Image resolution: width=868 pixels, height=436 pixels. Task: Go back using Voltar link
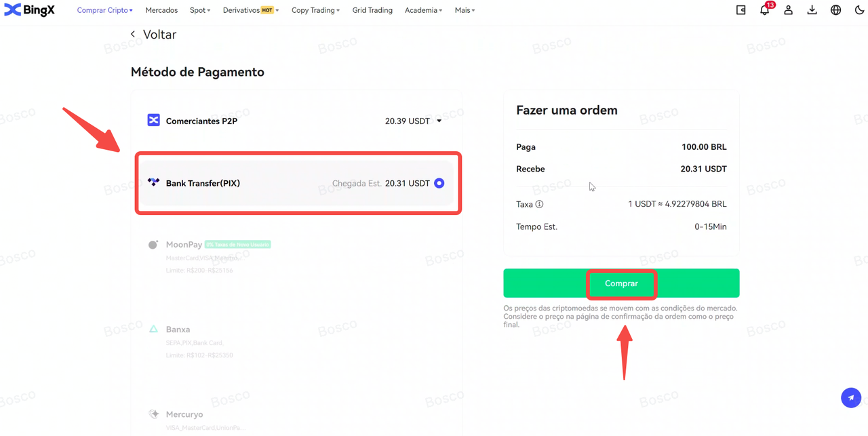[153, 35]
